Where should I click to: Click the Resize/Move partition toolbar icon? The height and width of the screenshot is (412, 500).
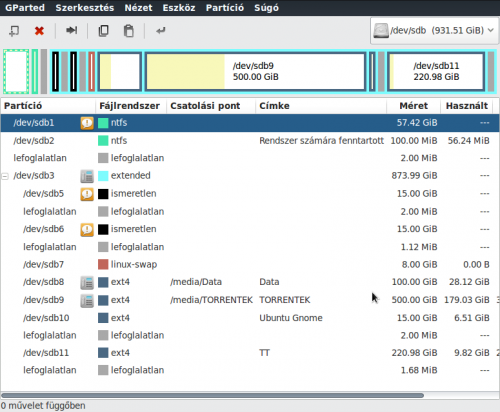(71, 31)
